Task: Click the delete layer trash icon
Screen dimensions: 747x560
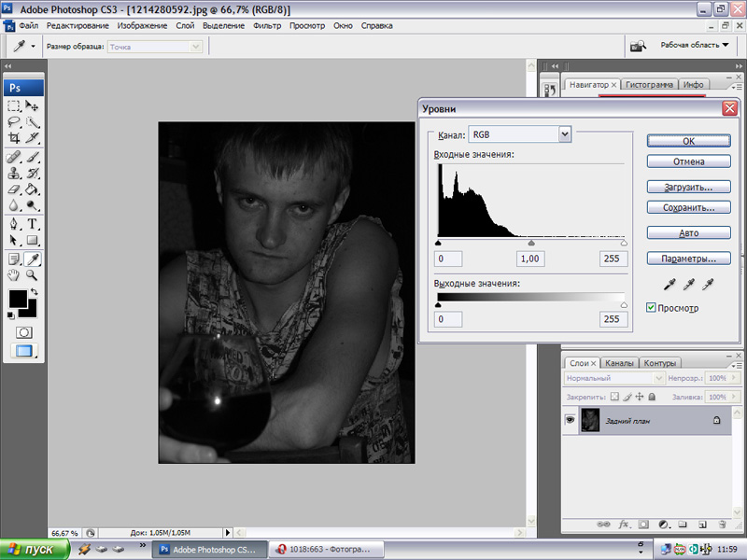Action: [723, 525]
